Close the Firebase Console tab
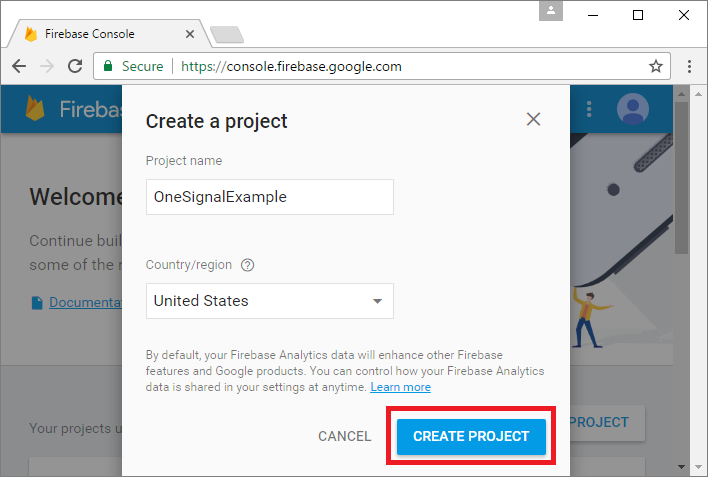Viewport: 708px width, 477px height. tap(190, 34)
